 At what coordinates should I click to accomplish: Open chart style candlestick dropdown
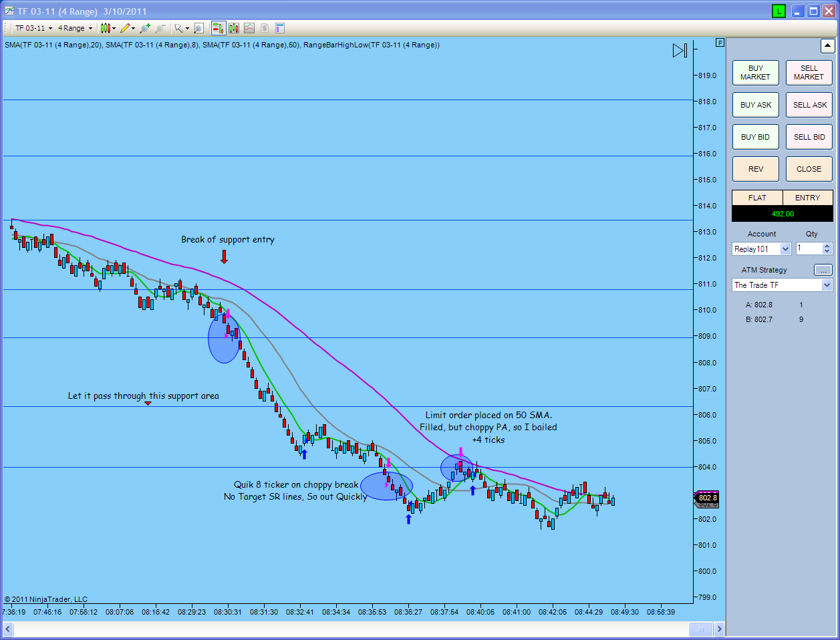click(x=108, y=28)
